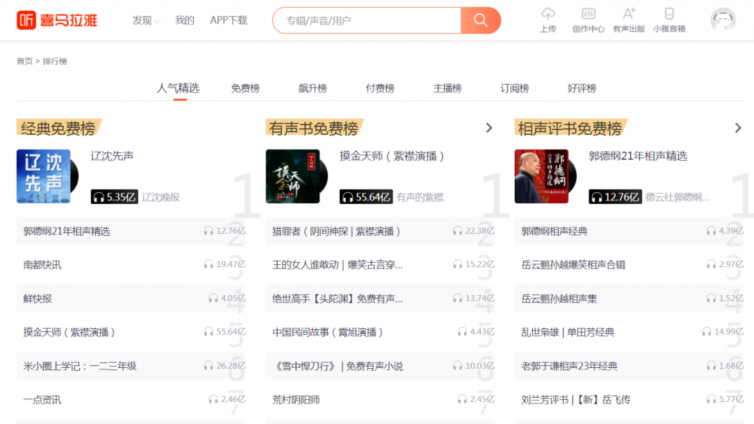The width and height of the screenshot is (754, 424).
Task: Open 荒村阴阳师 list item
Action: [296, 399]
